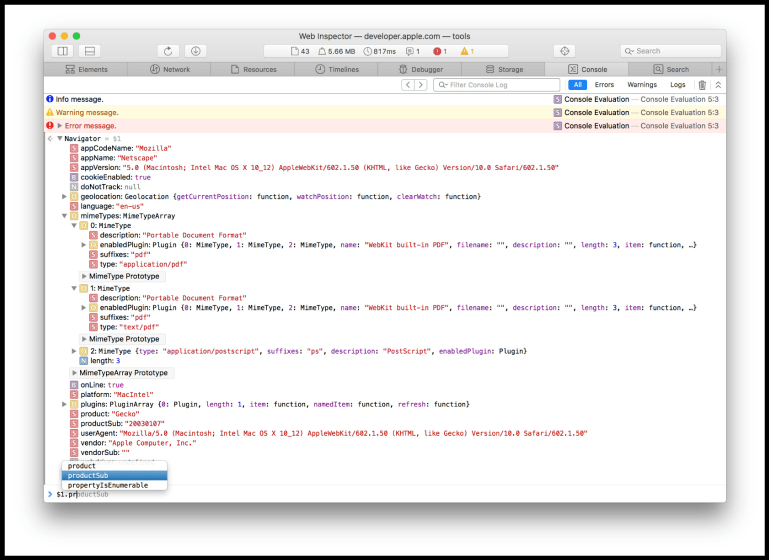This screenshot has height=560, width=769.
Task: Select the Console tab
Action: 587,69
